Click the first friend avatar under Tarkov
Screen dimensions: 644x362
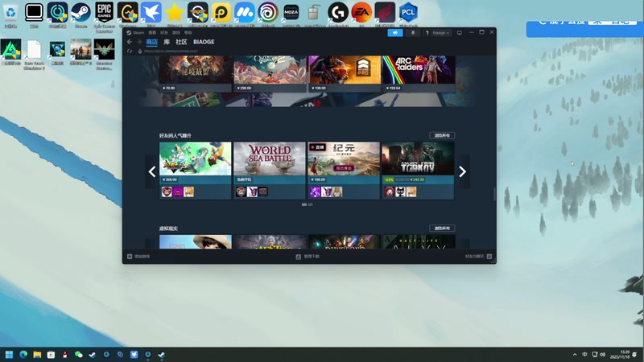pyautogui.click(x=390, y=191)
